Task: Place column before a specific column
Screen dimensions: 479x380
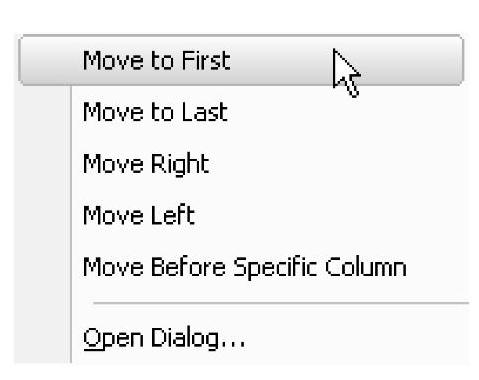Action: coord(240,267)
